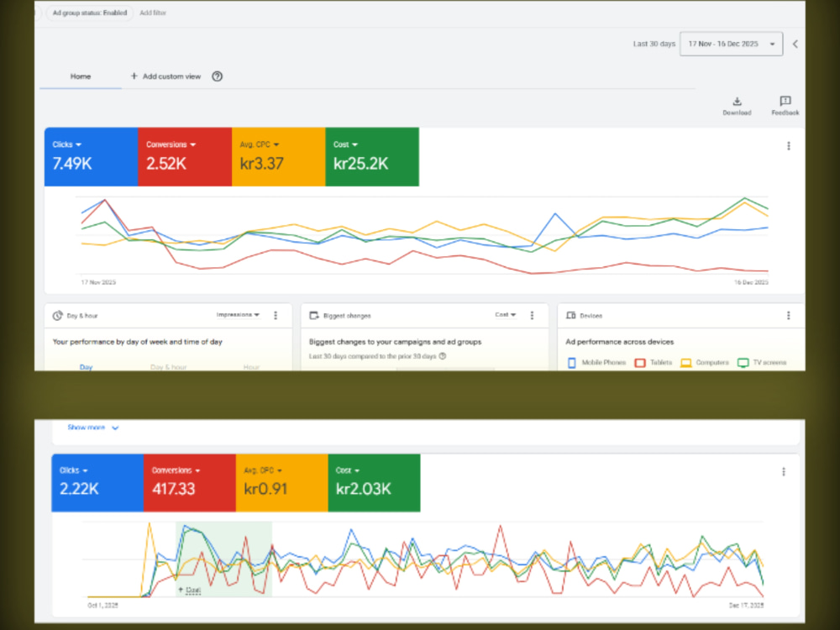840x630 pixels.
Task: Open Devices card three-dot menu
Action: [x=789, y=316]
